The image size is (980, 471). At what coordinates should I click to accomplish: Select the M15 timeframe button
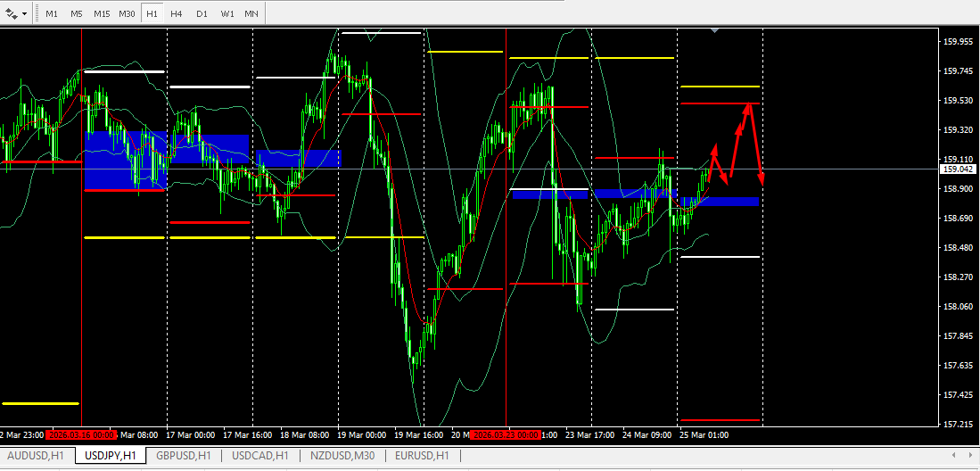pos(103,13)
